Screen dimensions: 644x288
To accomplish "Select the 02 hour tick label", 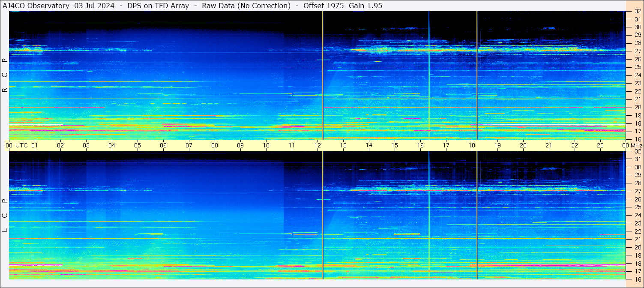I will tap(60, 145).
